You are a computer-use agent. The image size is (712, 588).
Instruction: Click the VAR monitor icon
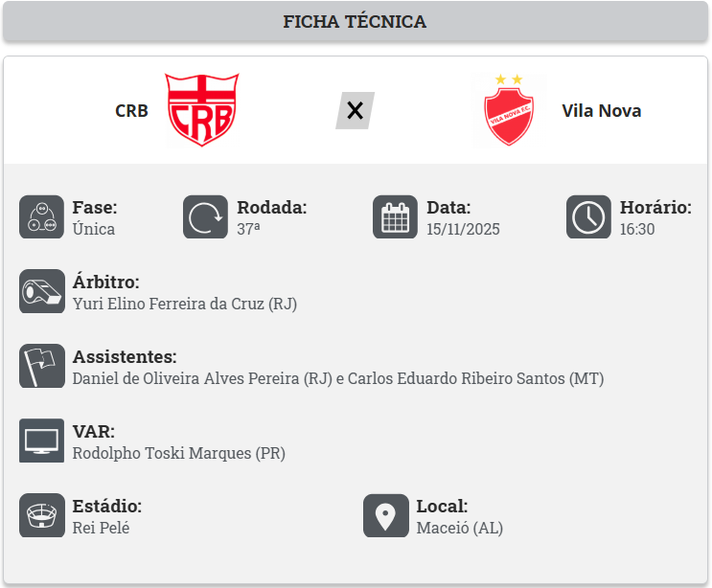click(x=41, y=441)
